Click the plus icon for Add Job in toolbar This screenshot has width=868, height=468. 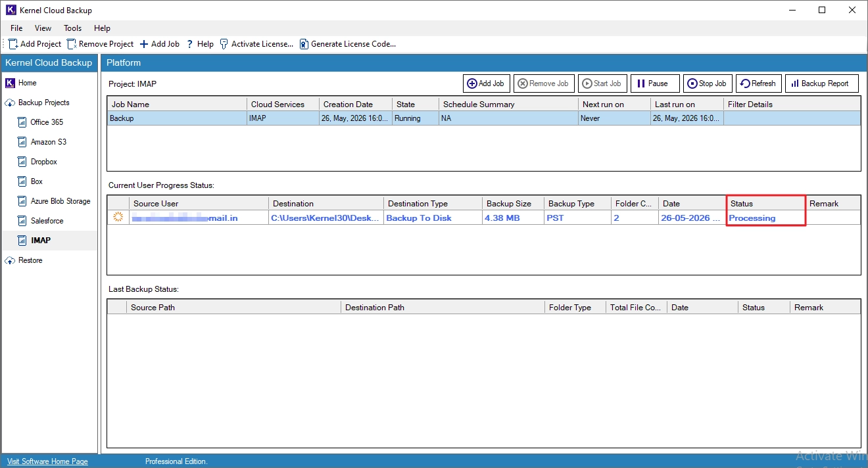(x=144, y=44)
